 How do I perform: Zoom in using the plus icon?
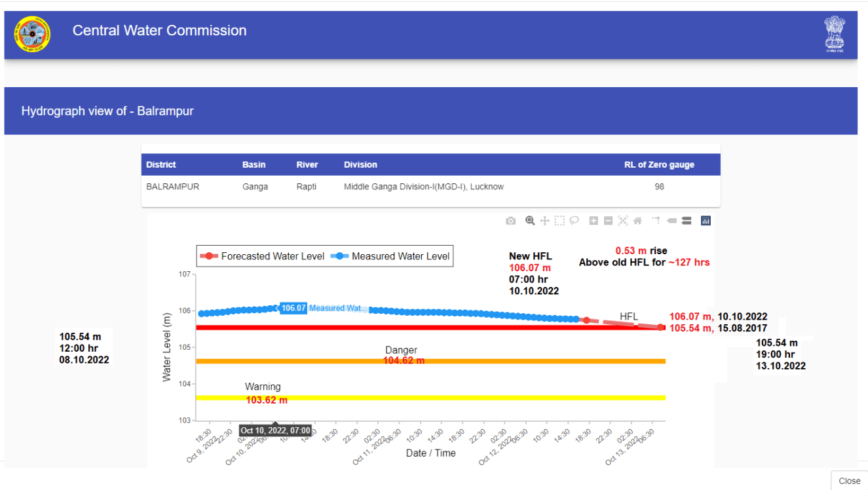pos(593,221)
